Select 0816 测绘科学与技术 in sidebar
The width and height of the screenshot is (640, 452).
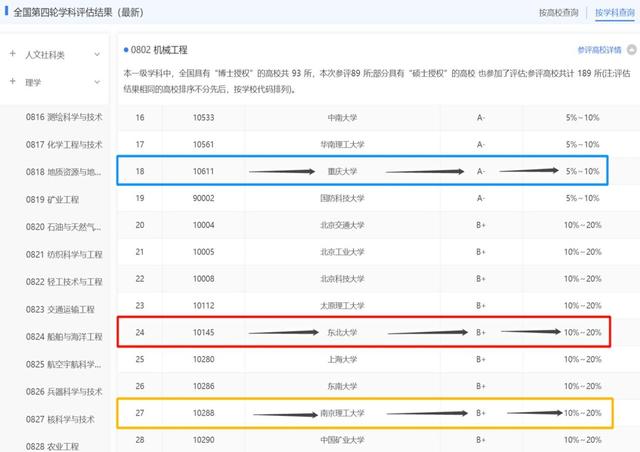[x=64, y=117]
